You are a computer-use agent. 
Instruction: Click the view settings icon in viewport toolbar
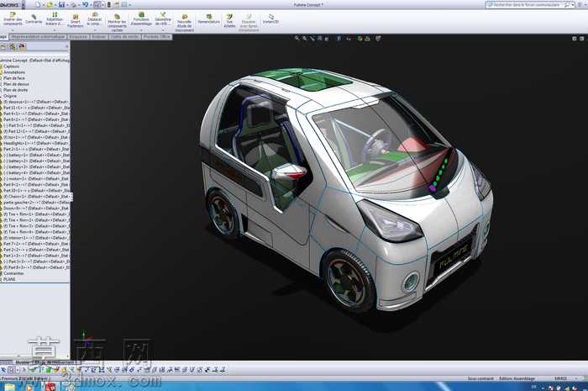(378, 38)
